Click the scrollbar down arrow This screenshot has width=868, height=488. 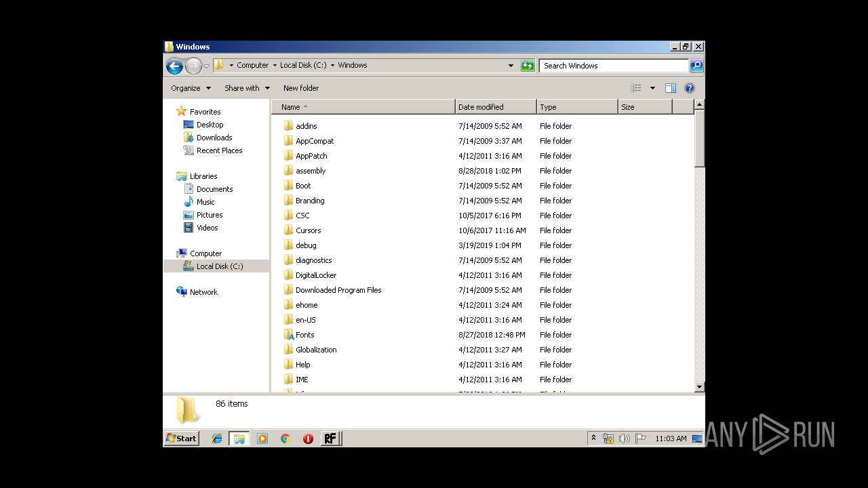click(x=700, y=387)
